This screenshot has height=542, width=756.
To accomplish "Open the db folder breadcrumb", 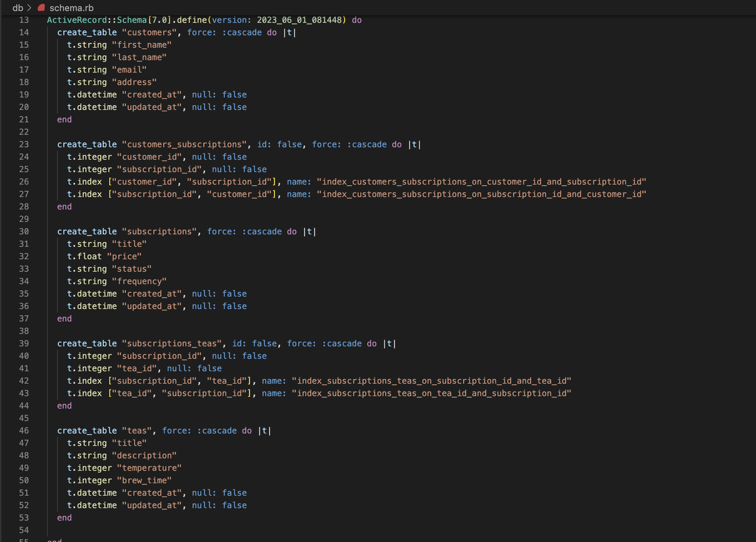I will [x=18, y=8].
